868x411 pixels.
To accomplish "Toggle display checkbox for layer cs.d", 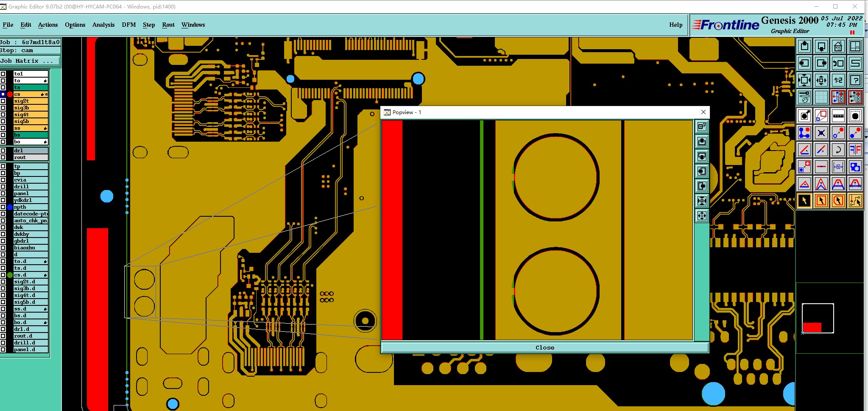I will tap(3, 275).
